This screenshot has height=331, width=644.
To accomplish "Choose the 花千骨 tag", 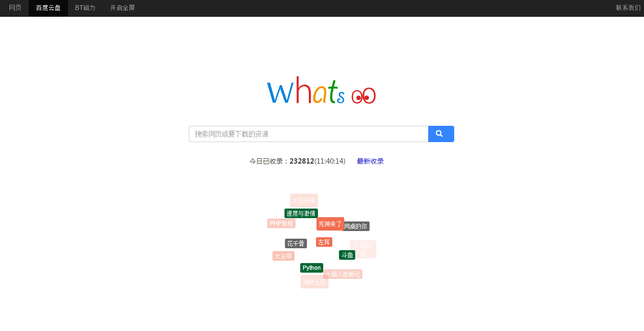I will 295,243.
